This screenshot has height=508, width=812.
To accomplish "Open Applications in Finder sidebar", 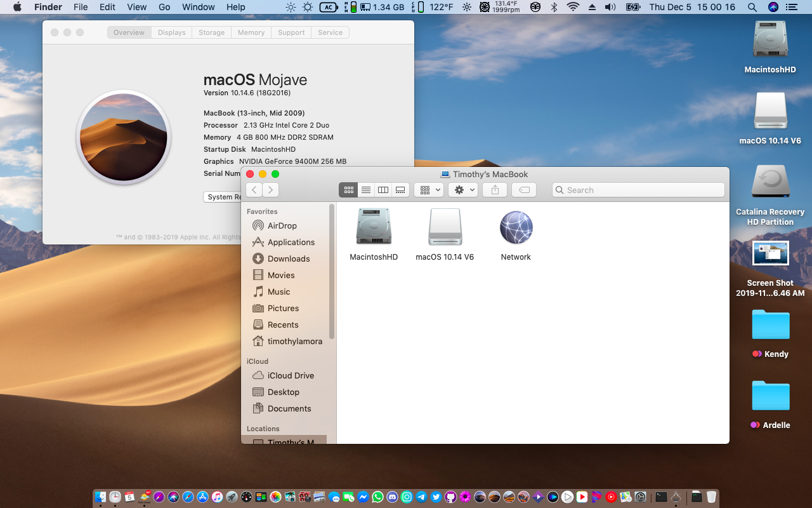I will (285, 242).
